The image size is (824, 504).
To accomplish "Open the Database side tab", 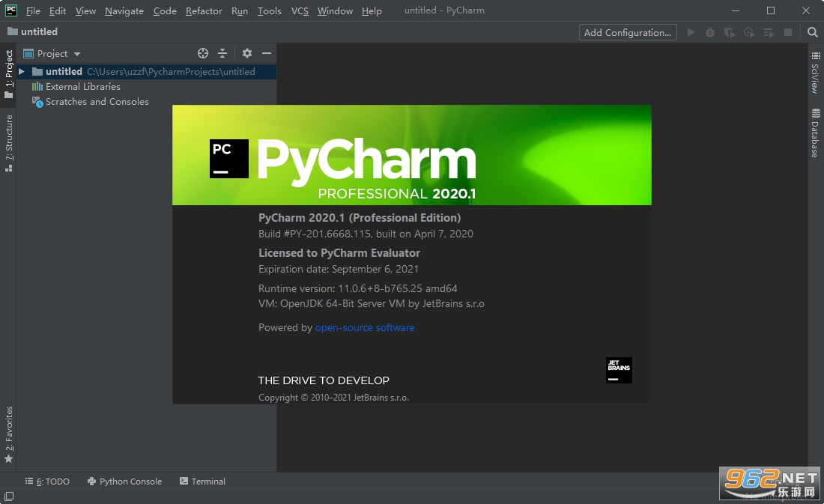I will 815,133.
